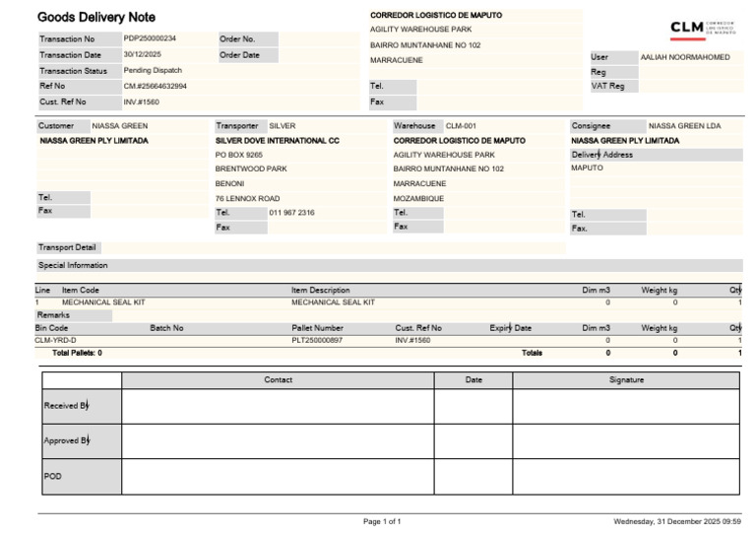This screenshot has width=756, height=535.
Task: Click consignee code 'NIASSA GREEN LDA'
Action: (x=685, y=125)
